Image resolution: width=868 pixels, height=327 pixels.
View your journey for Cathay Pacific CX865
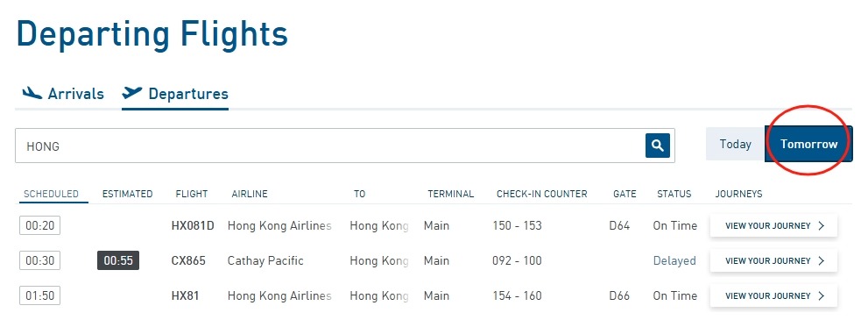pos(774,260)
